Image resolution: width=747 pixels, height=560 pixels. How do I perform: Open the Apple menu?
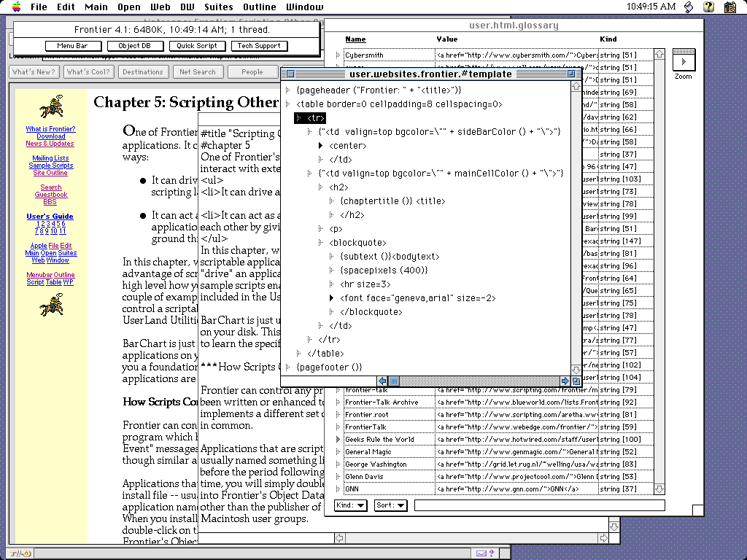pyautogui.click(x=16, y=7)
